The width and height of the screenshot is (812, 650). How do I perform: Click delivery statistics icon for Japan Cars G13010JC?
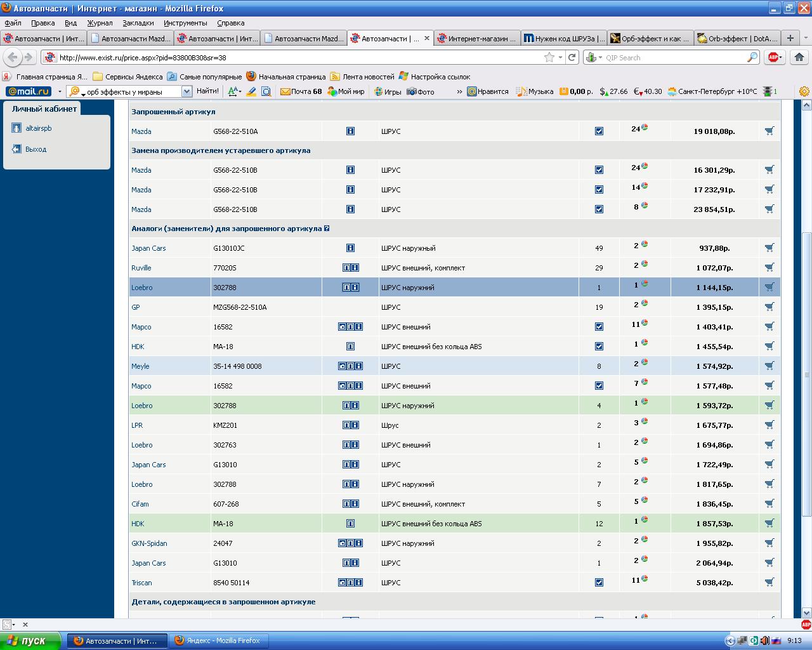coord(645,244)
